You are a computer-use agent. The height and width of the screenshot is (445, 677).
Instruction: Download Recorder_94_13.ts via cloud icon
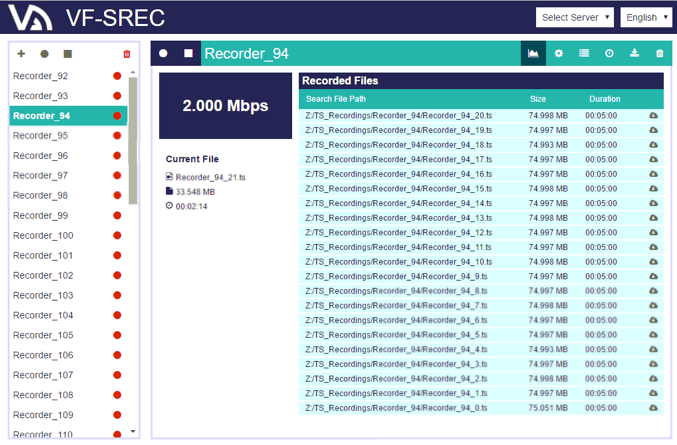click(653, 218)
